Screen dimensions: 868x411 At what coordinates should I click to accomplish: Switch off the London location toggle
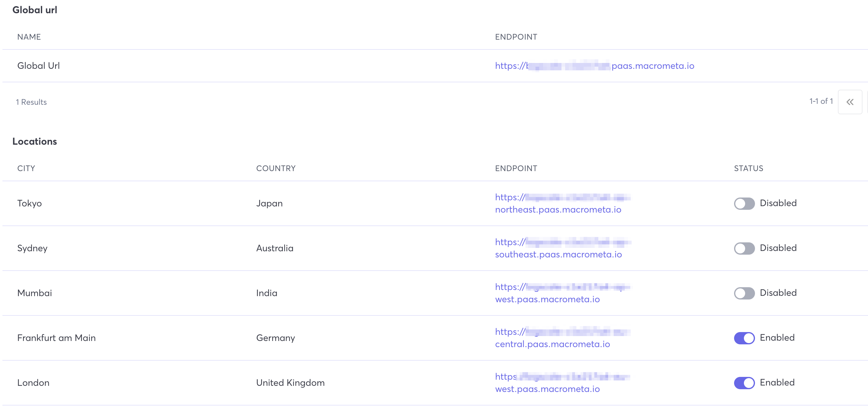tap(744, 383)
